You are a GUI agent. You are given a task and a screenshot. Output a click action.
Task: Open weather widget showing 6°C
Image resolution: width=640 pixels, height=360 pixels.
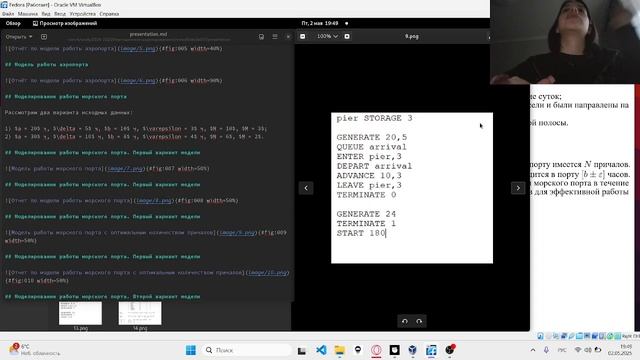pyautogui.click(x=35, y=350)
